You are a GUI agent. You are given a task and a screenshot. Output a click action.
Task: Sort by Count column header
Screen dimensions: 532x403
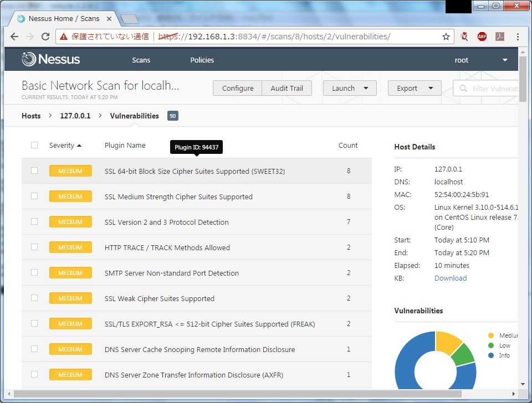coord(348,146)
